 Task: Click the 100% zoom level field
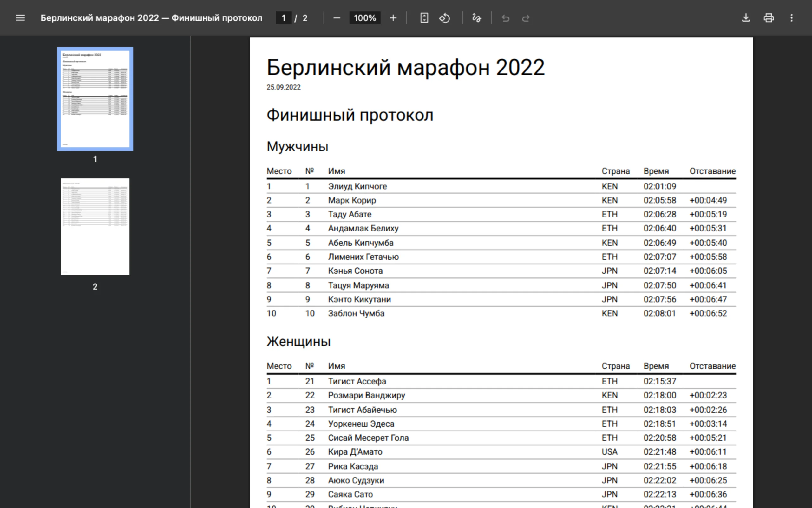click(365, 18)
